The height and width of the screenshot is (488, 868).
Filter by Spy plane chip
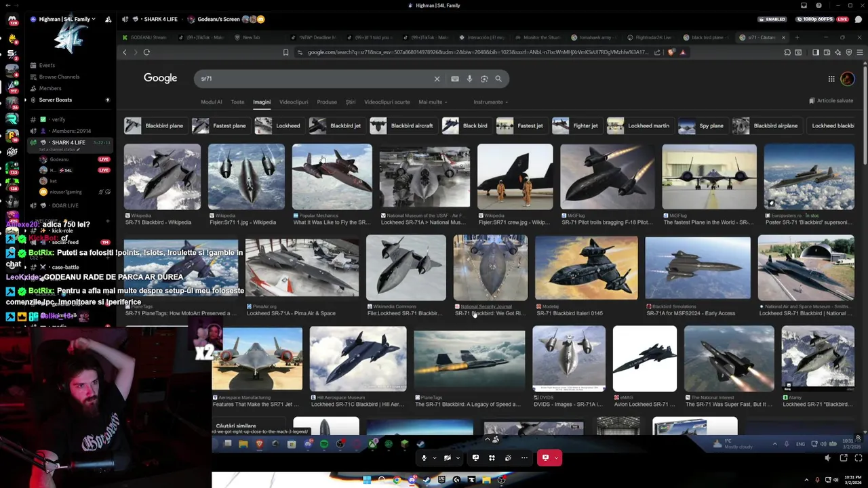703,125
